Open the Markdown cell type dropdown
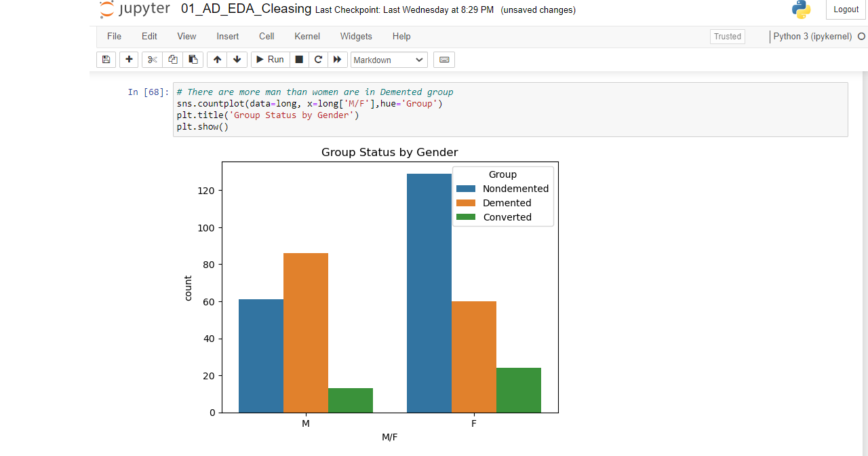 click(x=389, y=60)
